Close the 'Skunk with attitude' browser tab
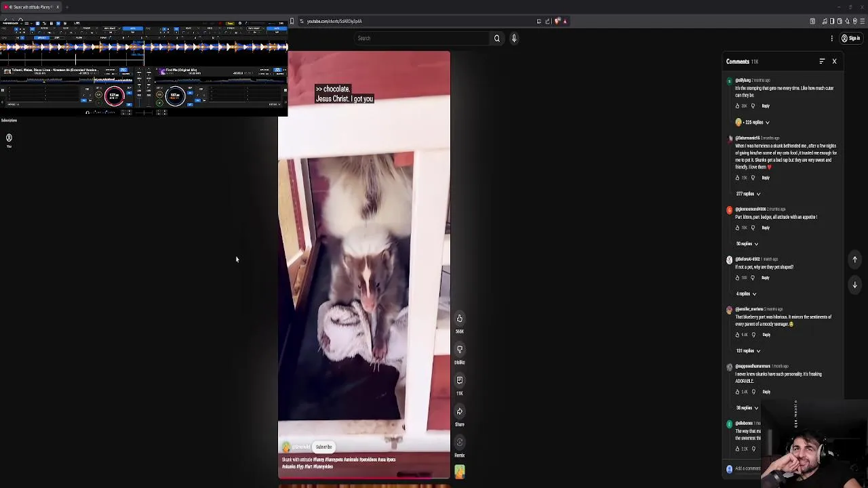Image resolution: width=868 pixels, height=488 pixels. click(x=58, y=7)
